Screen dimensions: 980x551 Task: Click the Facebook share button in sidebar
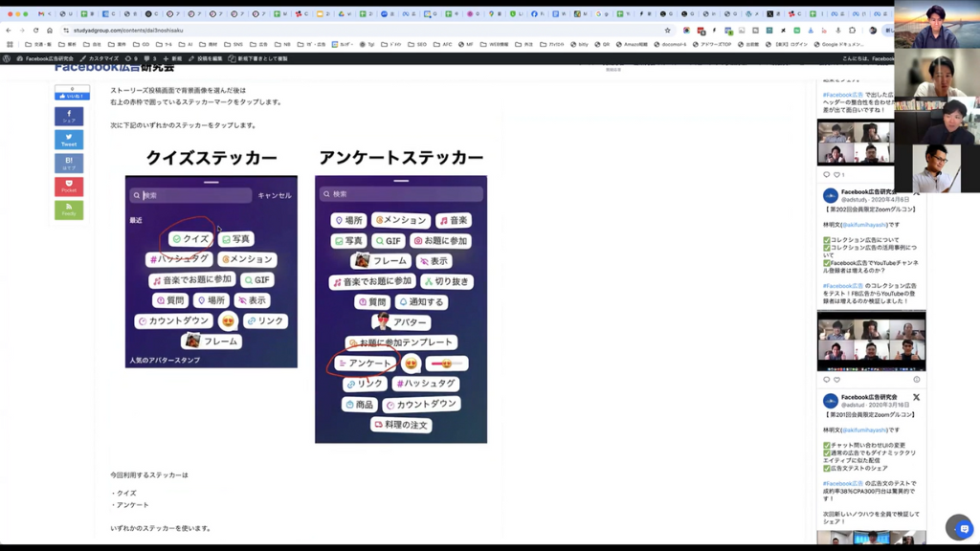(x=69, y=116)
